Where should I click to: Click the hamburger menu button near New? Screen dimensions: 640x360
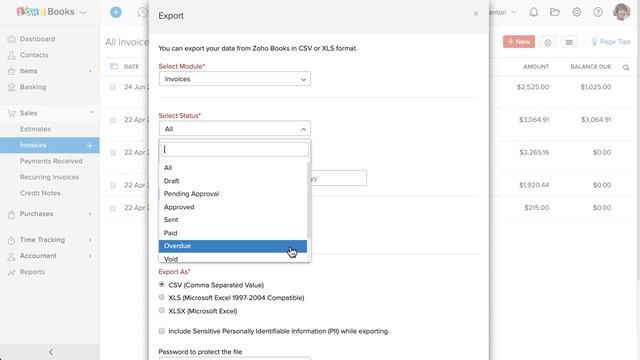[569, 42]
